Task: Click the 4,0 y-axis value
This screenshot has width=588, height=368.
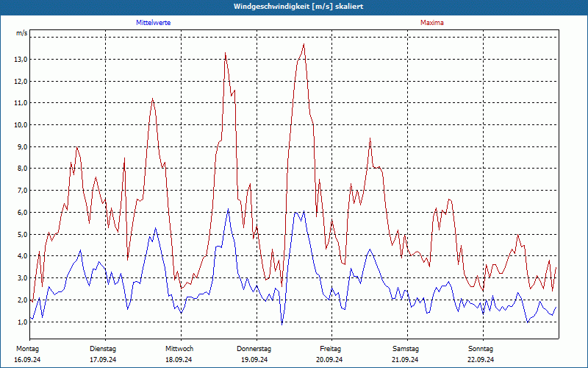Action: 23,256
